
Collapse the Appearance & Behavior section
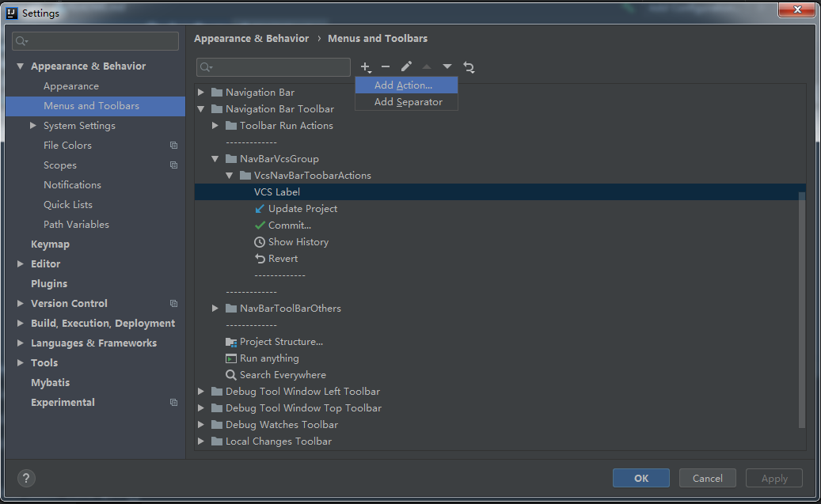pos(21,66)
